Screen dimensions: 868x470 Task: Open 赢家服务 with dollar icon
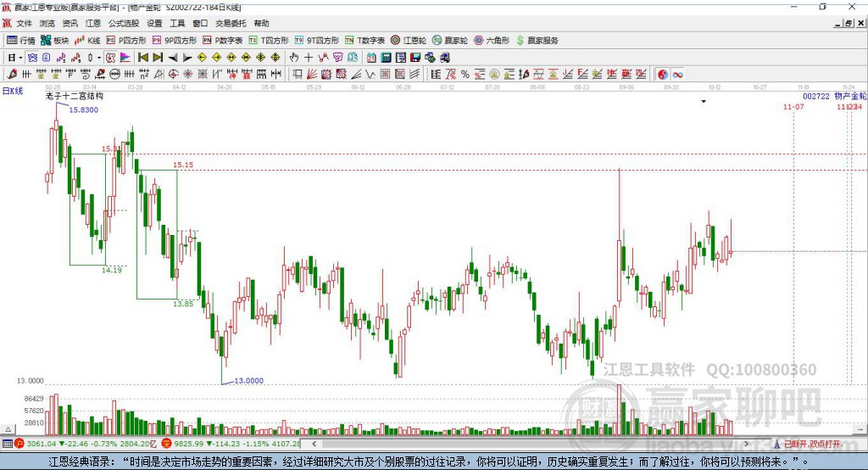pos(537,41)
